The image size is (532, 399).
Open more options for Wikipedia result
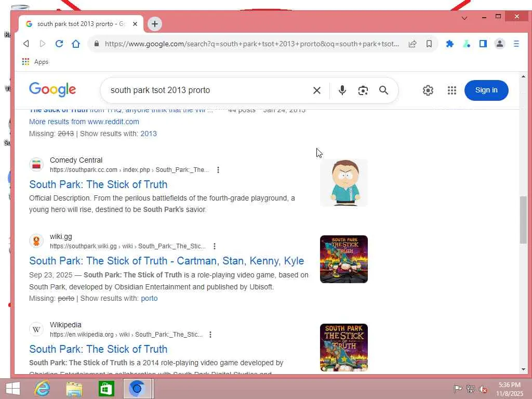(x=210, y=335)
